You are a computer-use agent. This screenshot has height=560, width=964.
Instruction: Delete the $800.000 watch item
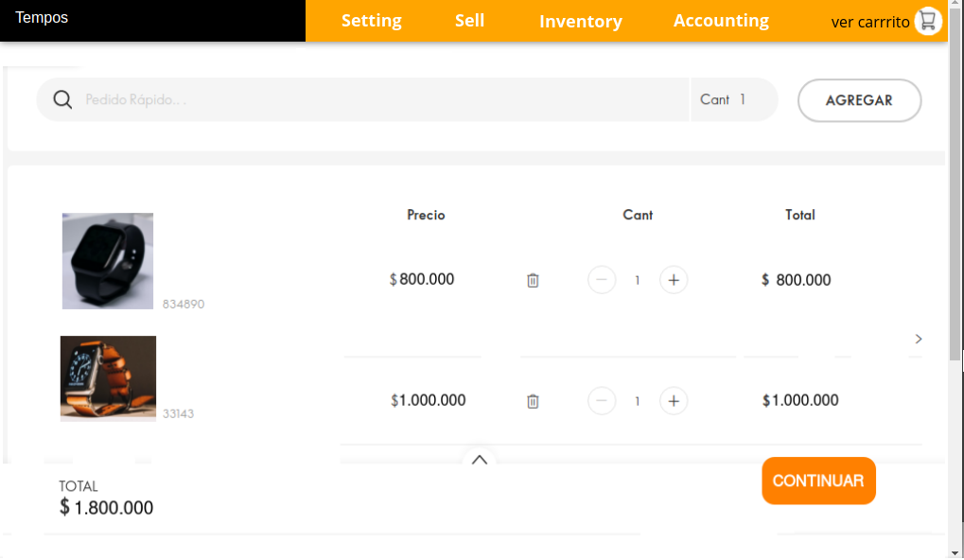coord(533,280)
